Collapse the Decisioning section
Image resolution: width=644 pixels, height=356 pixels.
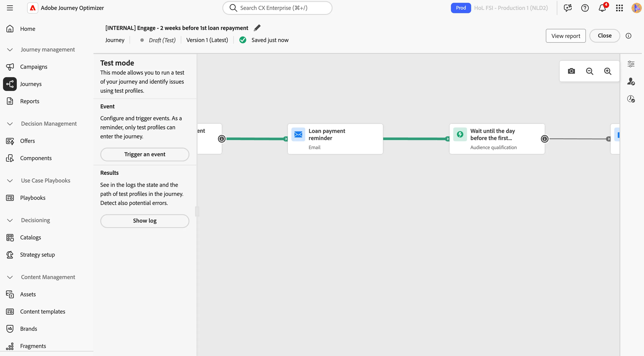point(10,220)
